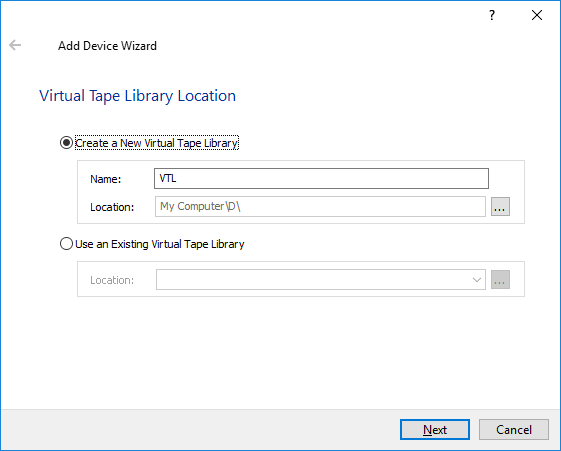Choose the Use an Existing Virtual Tape Library radio button
Screen dimensions: 561x451
coord(66,244)
